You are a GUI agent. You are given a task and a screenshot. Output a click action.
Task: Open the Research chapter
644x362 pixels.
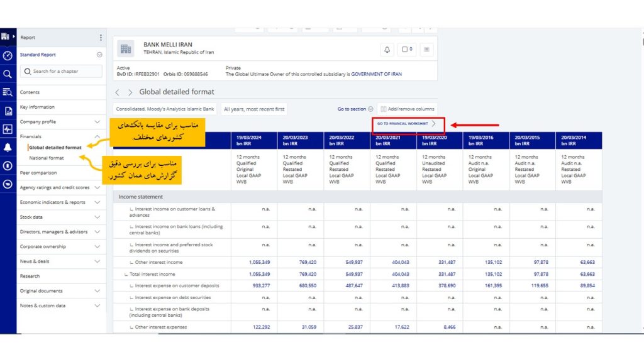(30, 277)
